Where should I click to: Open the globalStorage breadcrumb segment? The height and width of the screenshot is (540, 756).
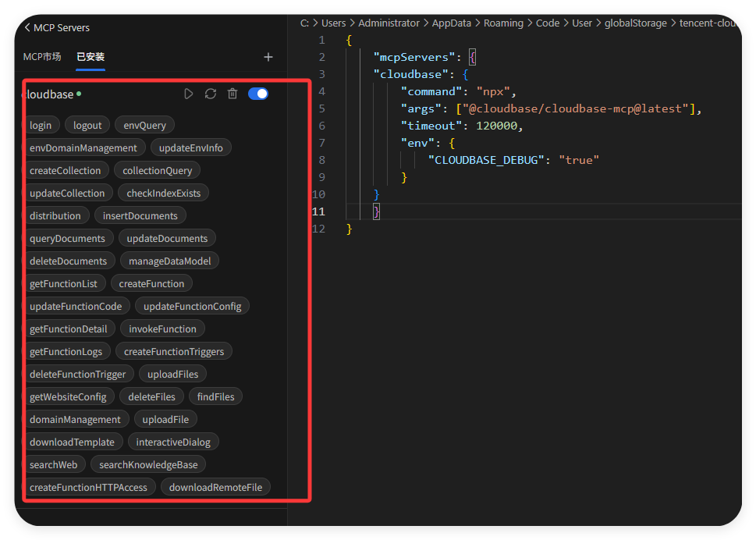[x=636, y=23]
